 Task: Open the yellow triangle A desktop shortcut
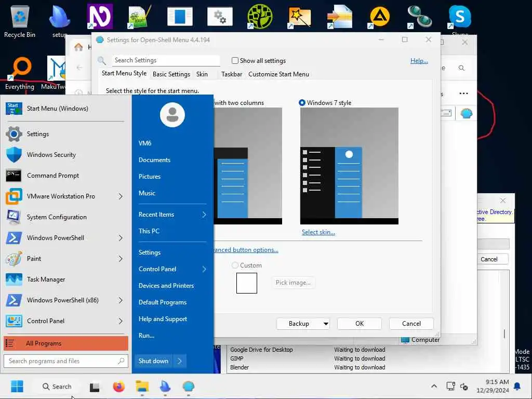pyautogui.click(x=380, y=16)
